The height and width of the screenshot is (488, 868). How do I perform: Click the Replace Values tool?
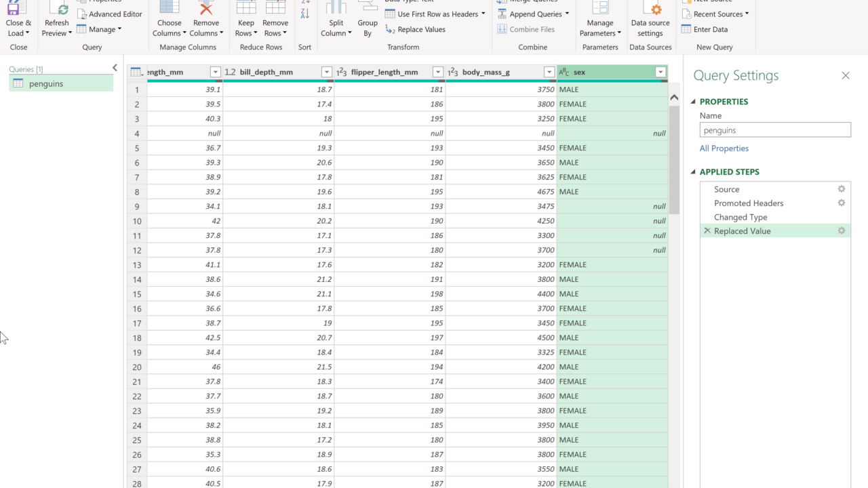pos(415,30)
